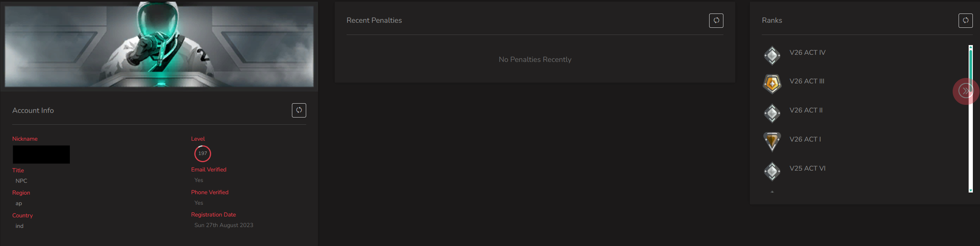Image resolution: width=980 pixels, height=246 pixels.
Task: Click the No Penalties Recently message
Action: pyautogui.click(x=535, y=59)
